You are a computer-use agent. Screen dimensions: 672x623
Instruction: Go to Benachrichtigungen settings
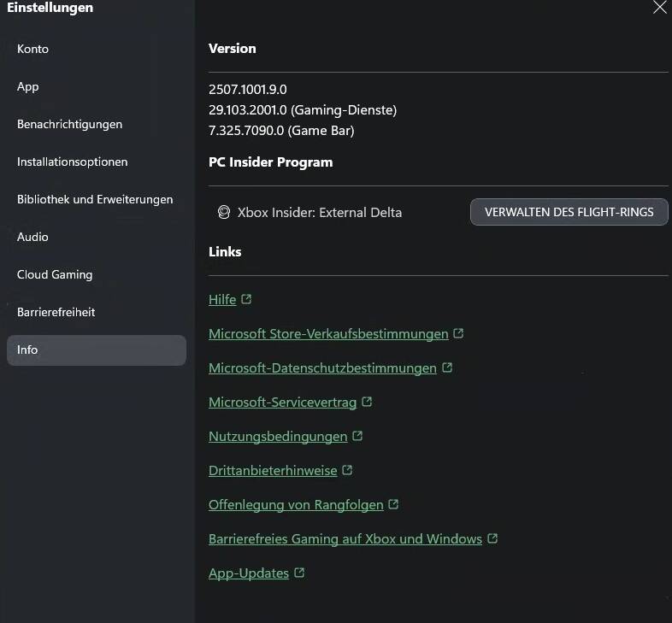coord(69,124)
